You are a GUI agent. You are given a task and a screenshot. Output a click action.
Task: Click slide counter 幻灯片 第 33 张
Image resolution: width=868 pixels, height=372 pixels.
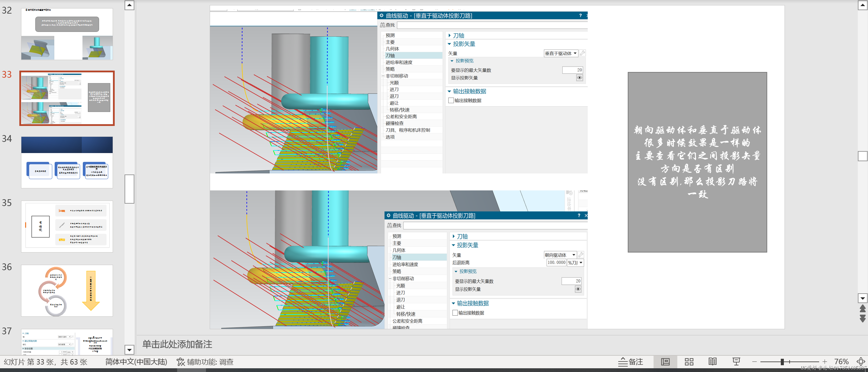[x=45, y=362]
